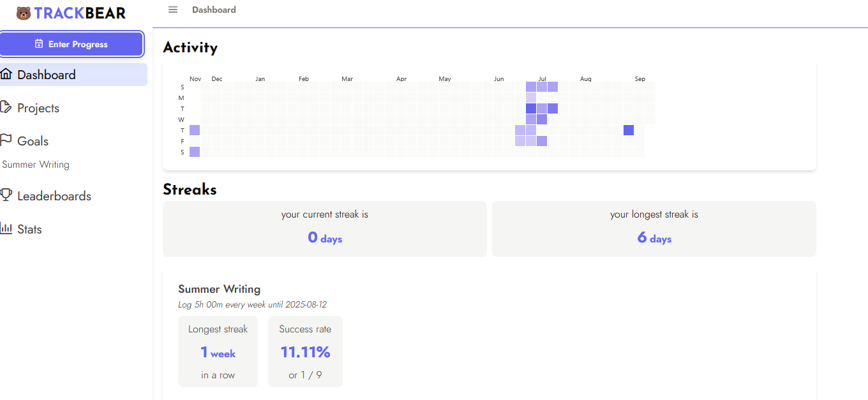Click the TrackBear bear logo
The width and height of the screenshot is (868, 400).
pos(23,12)
